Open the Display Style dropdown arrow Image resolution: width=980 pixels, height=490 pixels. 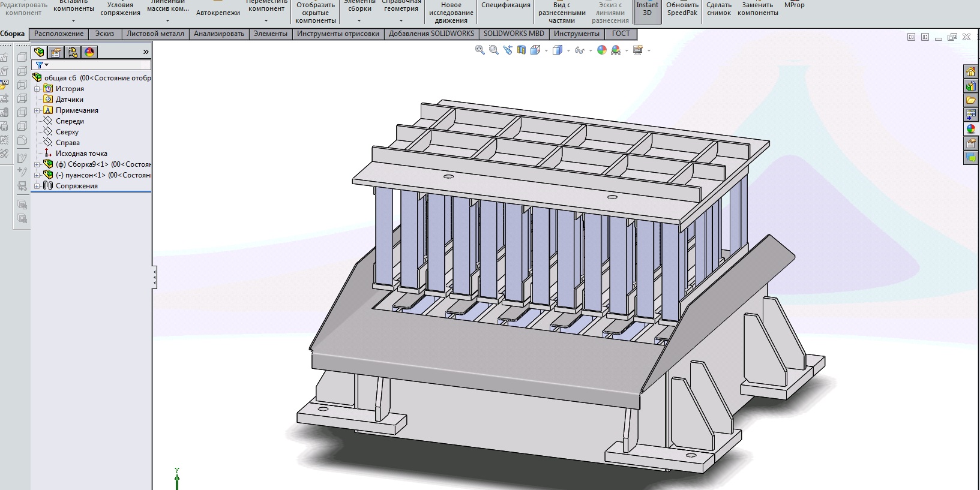click(x=568, y=51)
